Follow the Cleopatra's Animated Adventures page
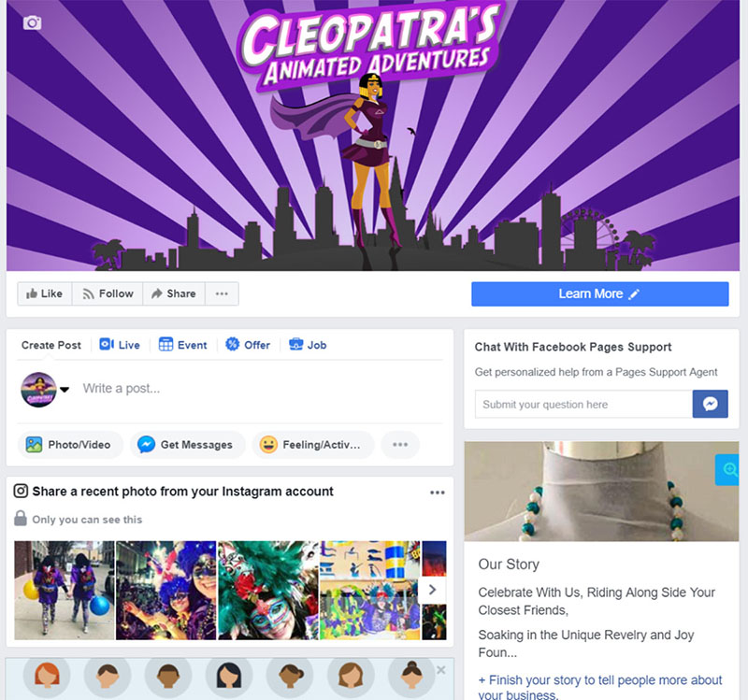The width and height of the screenshot is (748, 700). tap(108, 293)
